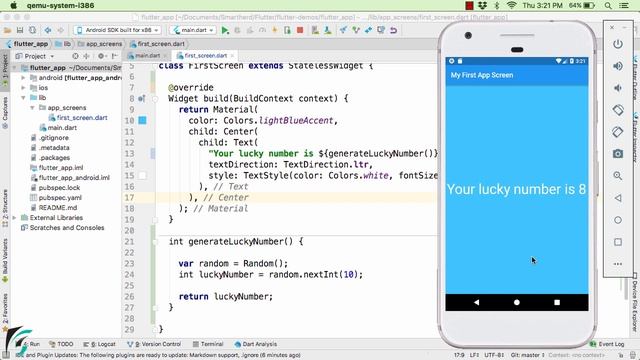
Task: Open the Android SDK device selector dropdown
Action: (x=117, y=30)
